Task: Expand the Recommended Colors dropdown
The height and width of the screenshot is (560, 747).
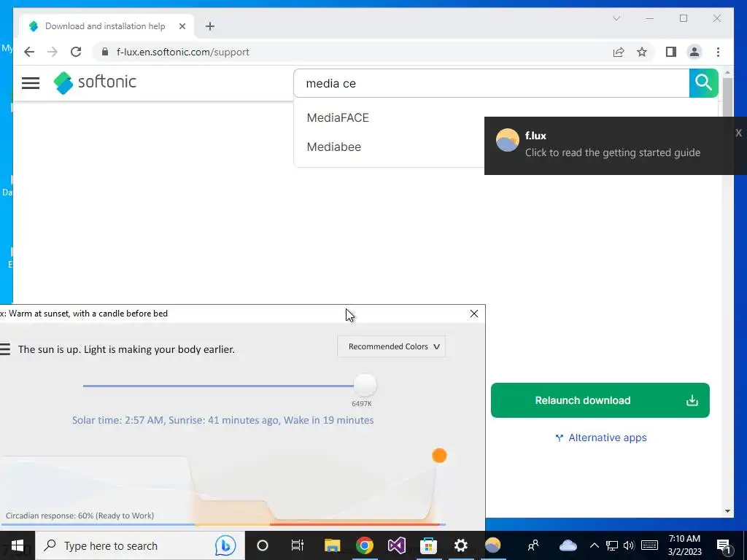Action: [x=391, y=346]
